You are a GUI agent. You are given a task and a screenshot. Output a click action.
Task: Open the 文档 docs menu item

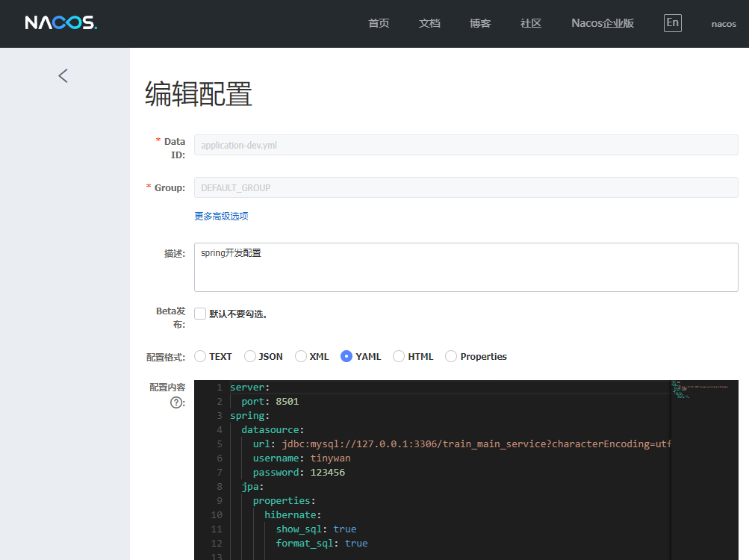point(429,23)
